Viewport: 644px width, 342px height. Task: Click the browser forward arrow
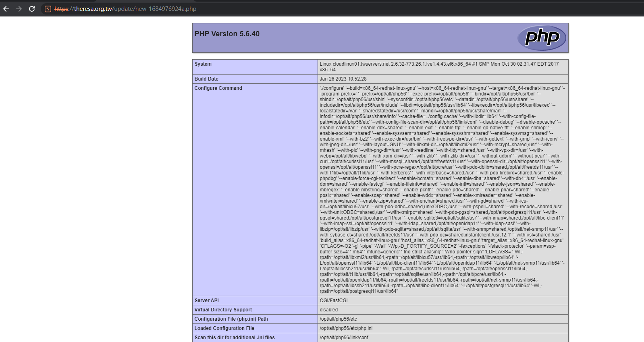19,9
